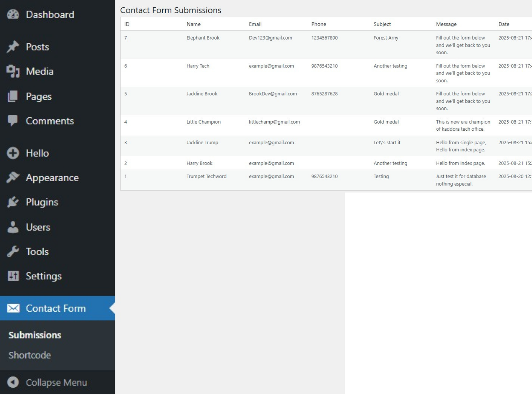Click the Comments speech bubble icon
Screen dimensions: 532x399
click(x=13, y=121)
